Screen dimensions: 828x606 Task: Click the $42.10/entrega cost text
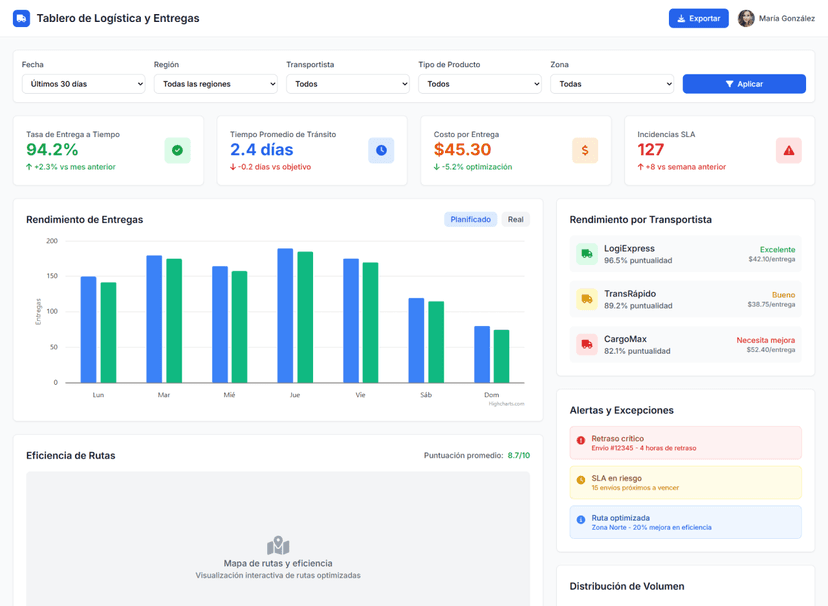pyautogui.click(x=771, y=259)
